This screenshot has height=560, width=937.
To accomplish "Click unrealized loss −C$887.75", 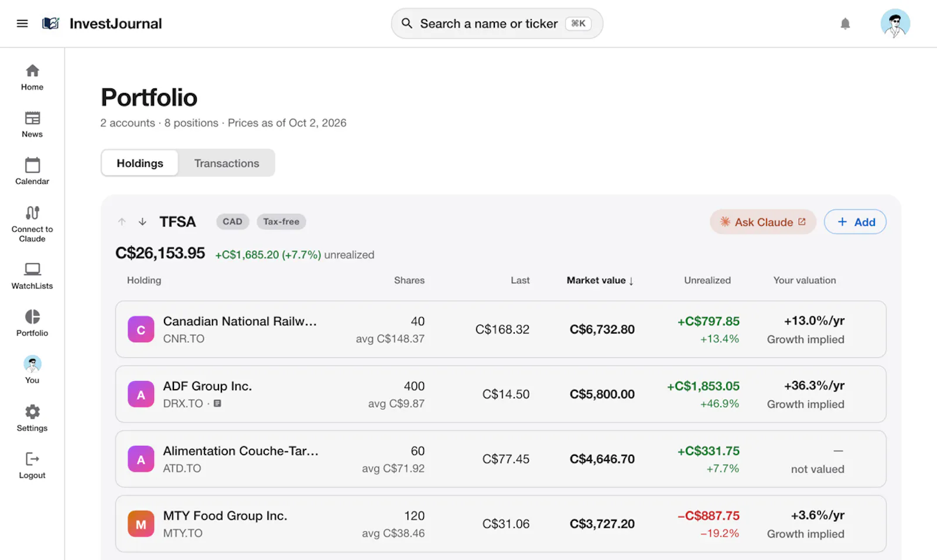I will 709,516.
